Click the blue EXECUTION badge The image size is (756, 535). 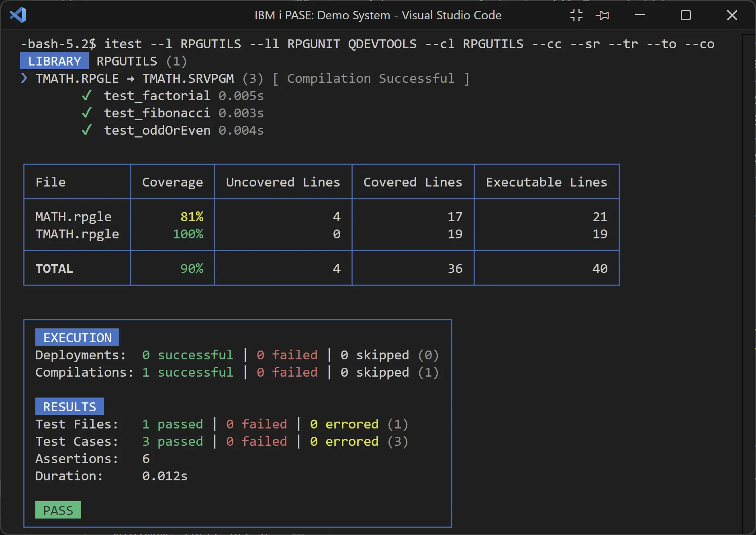[77, 338]
